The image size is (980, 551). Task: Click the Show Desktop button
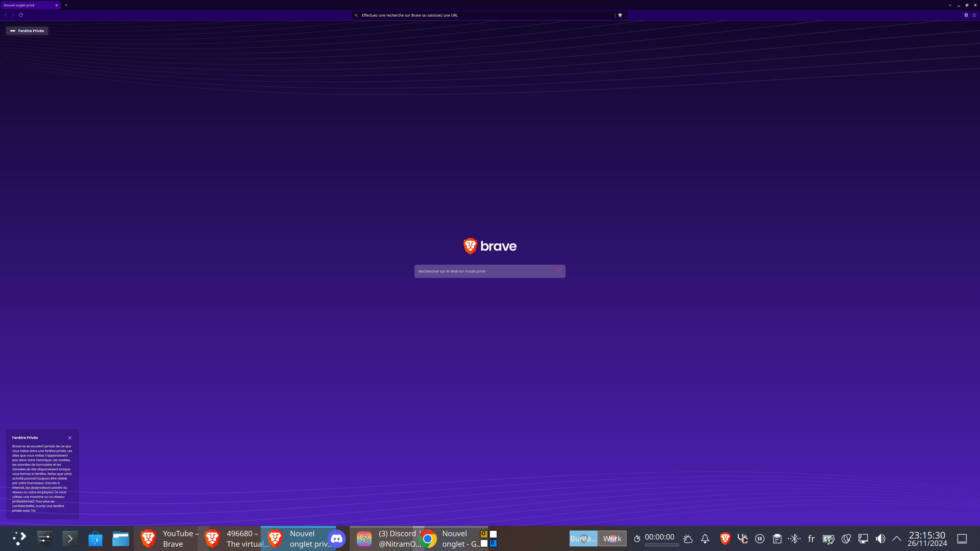[x=962, y=539]
